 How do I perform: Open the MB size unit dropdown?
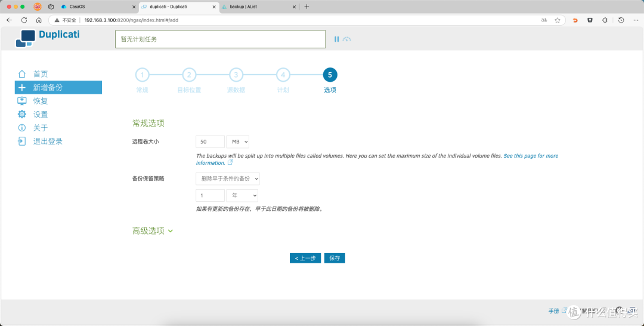pos(238,142)
